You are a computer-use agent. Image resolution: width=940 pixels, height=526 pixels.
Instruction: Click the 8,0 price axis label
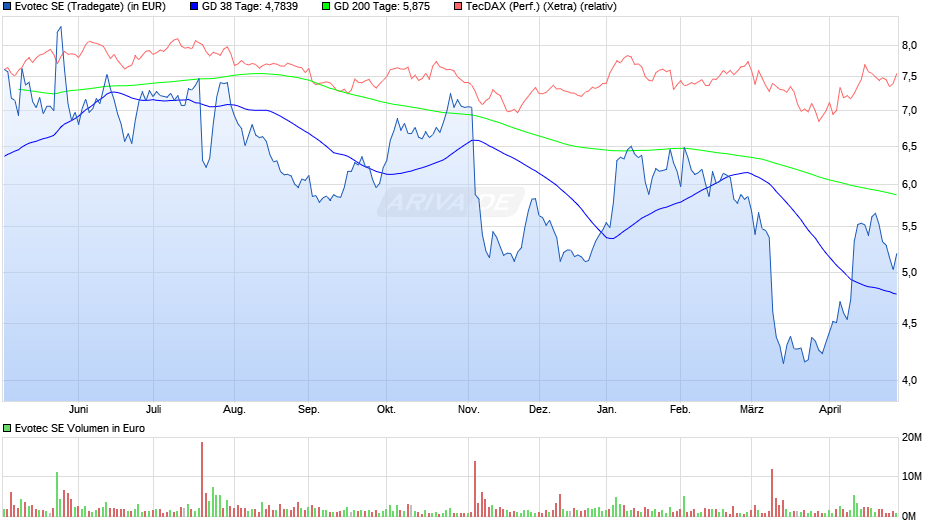(909, 46)
